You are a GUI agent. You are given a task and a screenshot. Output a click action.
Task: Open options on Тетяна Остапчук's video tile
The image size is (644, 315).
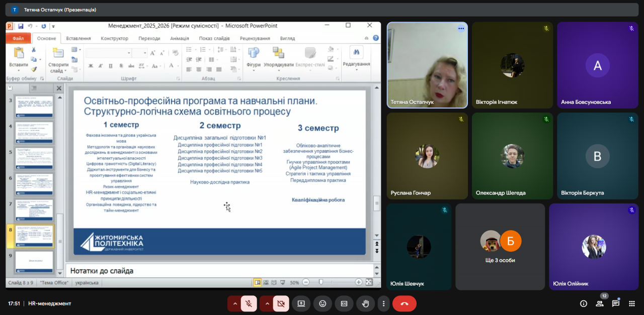[460, 29]
